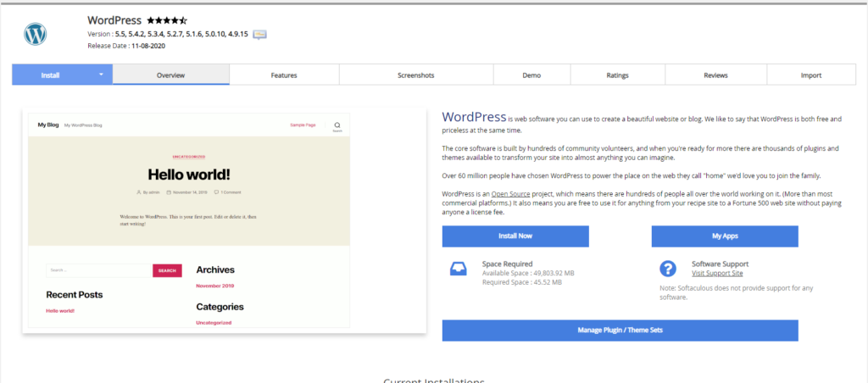Open the version changelog icon
This screenshot has width=868, height=383.
(259, 34)
